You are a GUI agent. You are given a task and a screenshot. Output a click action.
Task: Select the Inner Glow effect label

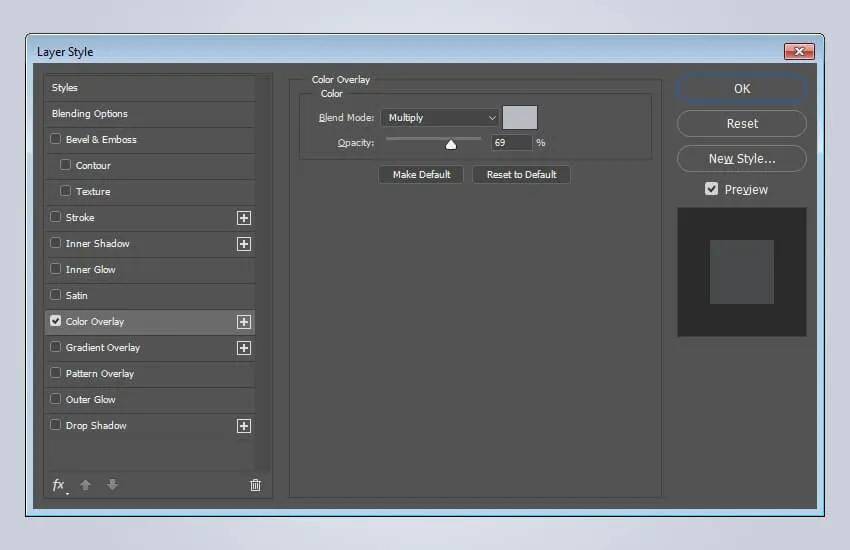(x=91, y=270)
